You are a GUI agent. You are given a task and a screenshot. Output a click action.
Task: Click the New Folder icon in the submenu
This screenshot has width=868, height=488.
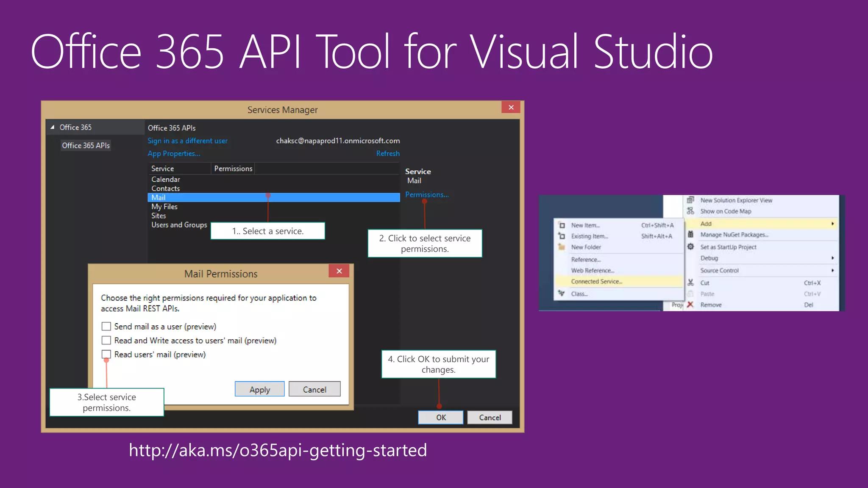click(562, 247)
